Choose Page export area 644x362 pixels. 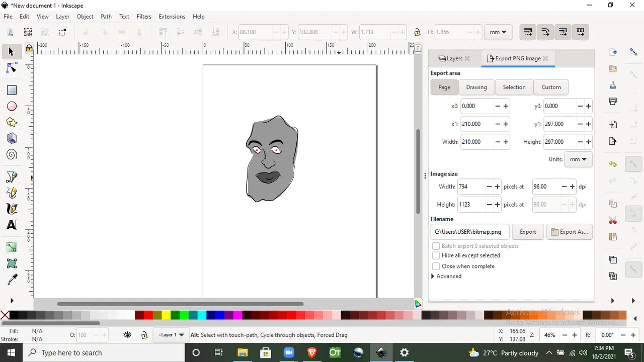click(444, 87)
